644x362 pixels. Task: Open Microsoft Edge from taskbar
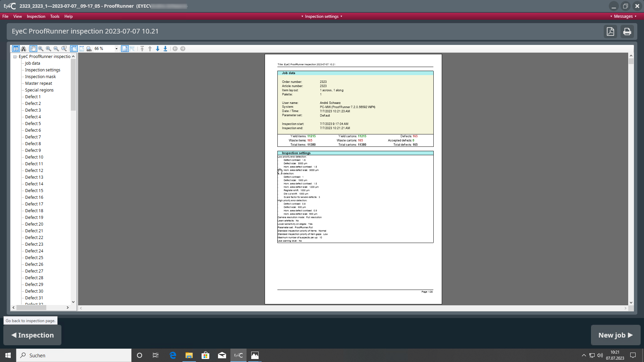(173, 355)
